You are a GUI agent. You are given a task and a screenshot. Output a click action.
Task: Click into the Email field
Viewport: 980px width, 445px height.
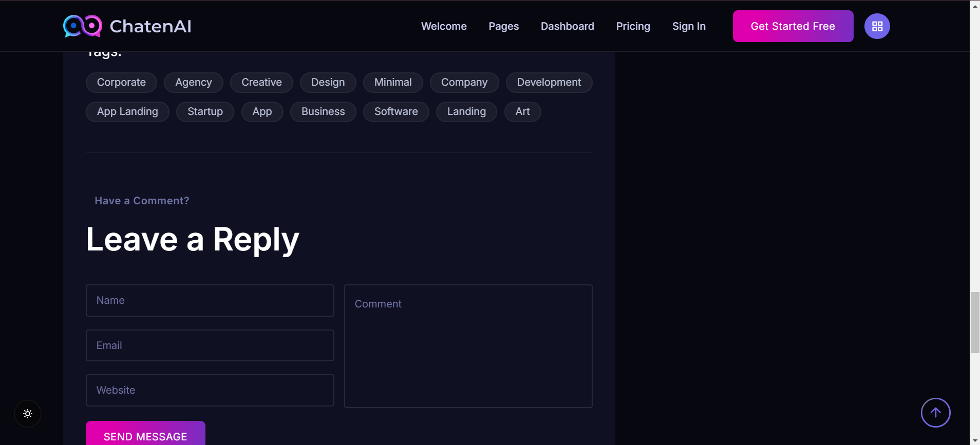[210, 345]
